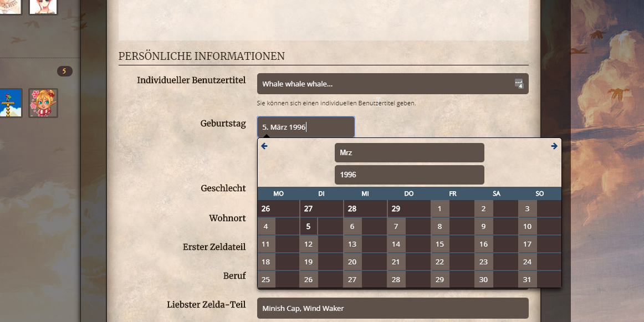
Task: Select the bold 29 in first calendar row
Action: 396,209
